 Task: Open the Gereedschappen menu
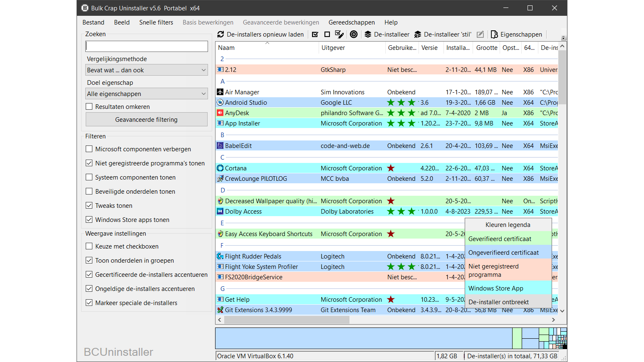point(352,22)
